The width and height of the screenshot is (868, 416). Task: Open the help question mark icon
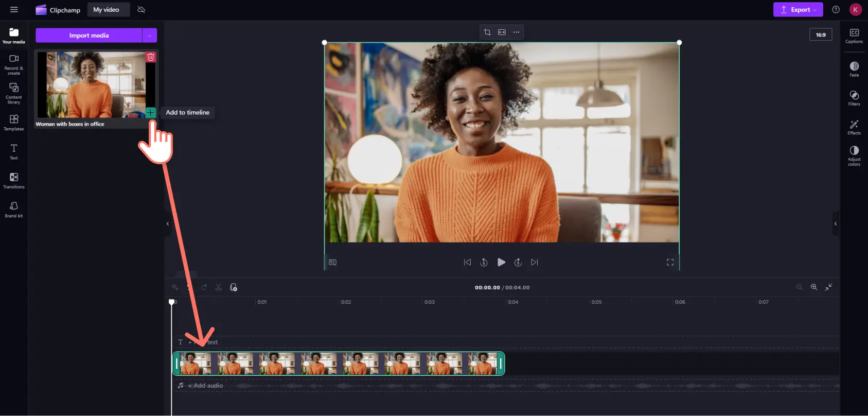click(836, 10)
